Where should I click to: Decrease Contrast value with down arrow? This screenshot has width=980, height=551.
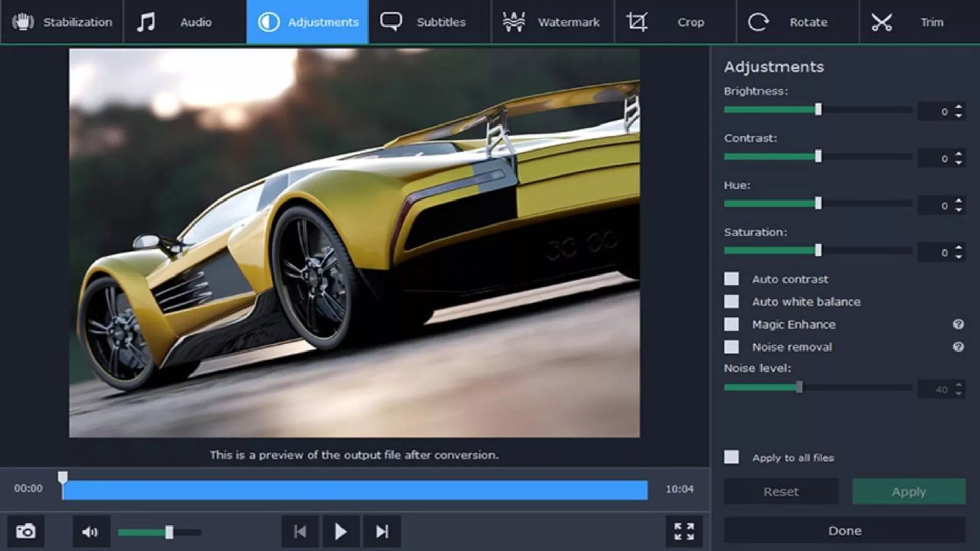pos(959,163)
